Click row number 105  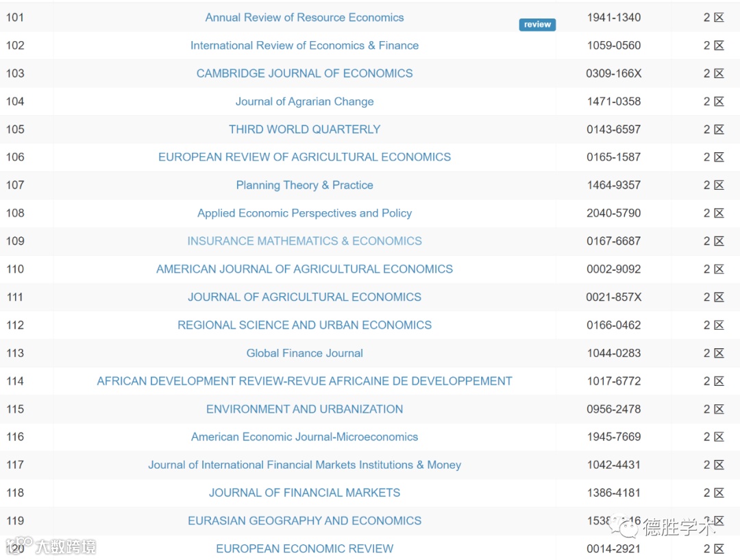[x=14, y=130]
